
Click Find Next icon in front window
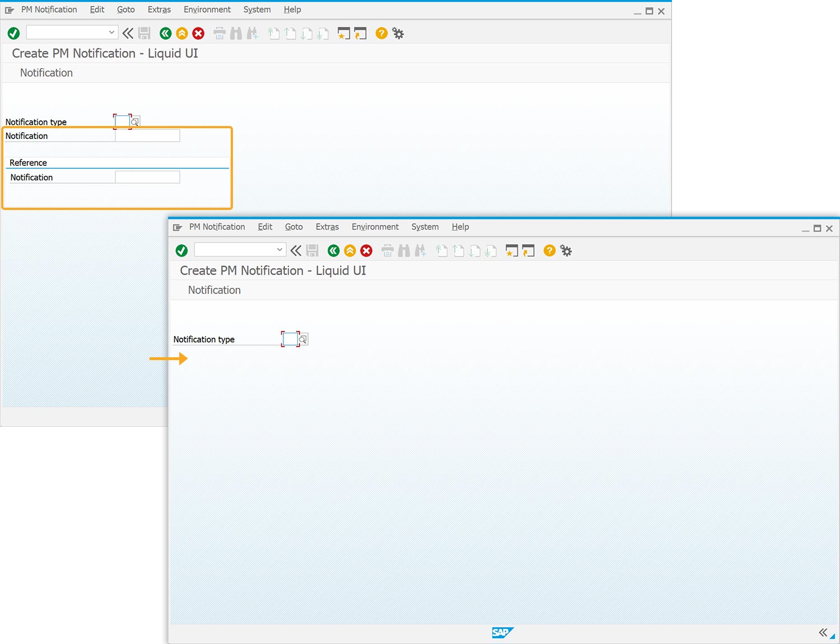click(421, 251)
